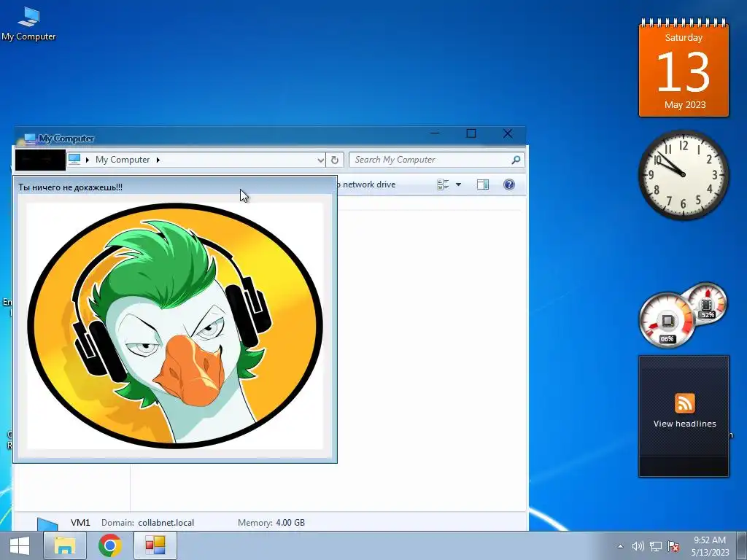
Task: Click the network tray icon
Action: (x=656, y=546)
